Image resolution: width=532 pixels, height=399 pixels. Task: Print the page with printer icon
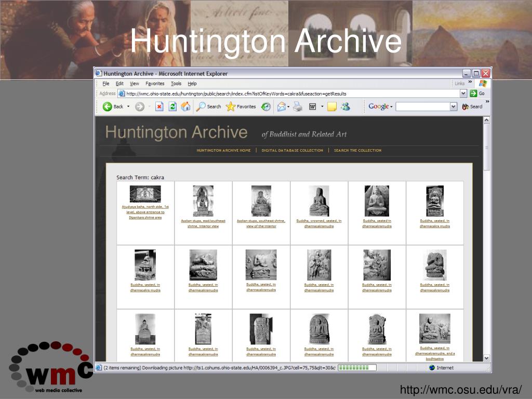(x=298, y=107)
